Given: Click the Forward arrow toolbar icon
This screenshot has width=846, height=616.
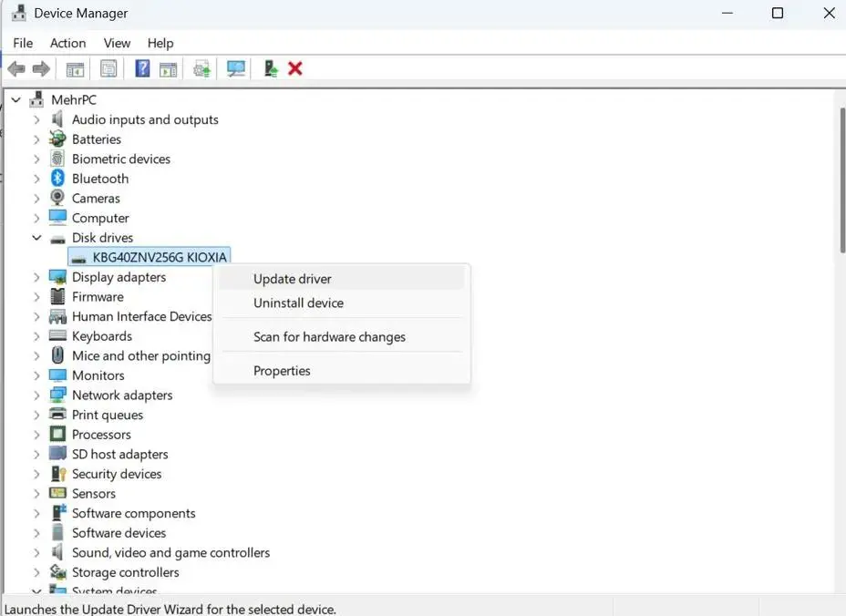Looking at the screenshot, I should [x=41, y=69].
